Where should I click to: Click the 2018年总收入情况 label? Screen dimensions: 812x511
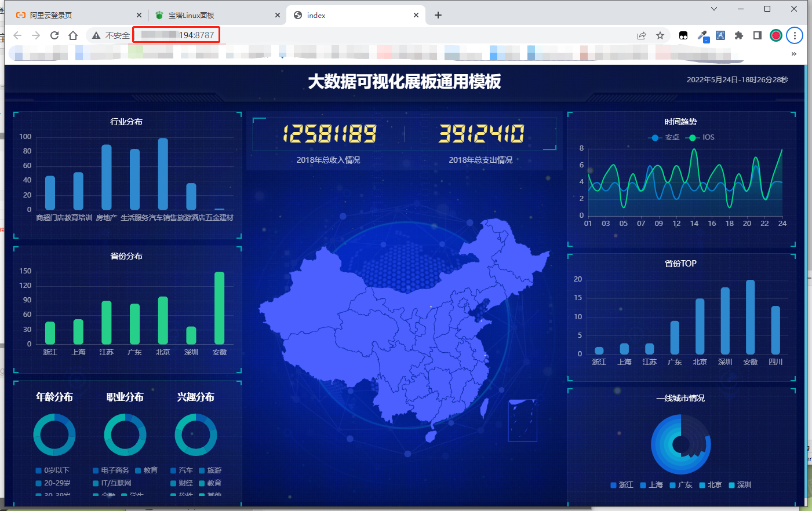(x=328, y=160)
